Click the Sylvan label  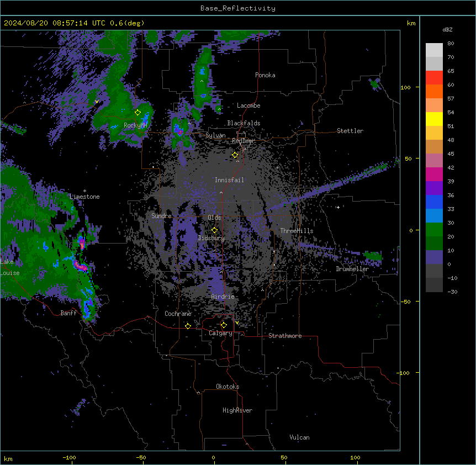click(215, 135)
